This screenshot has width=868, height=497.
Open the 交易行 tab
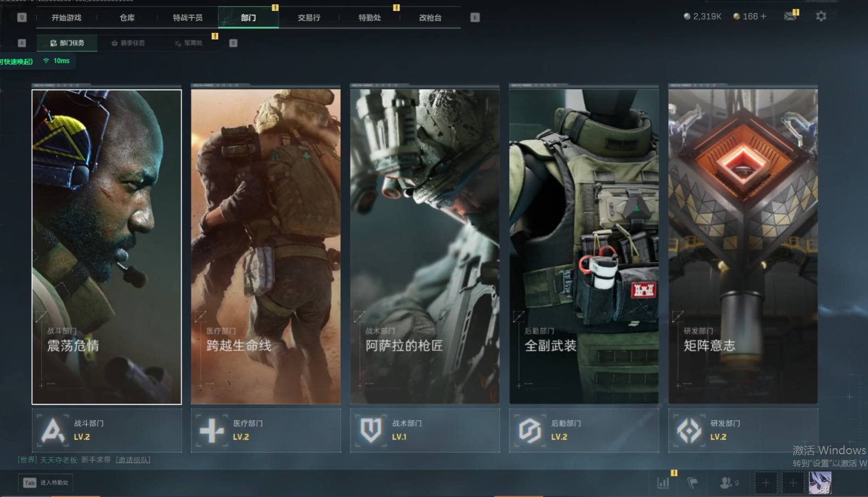(309, 18)
